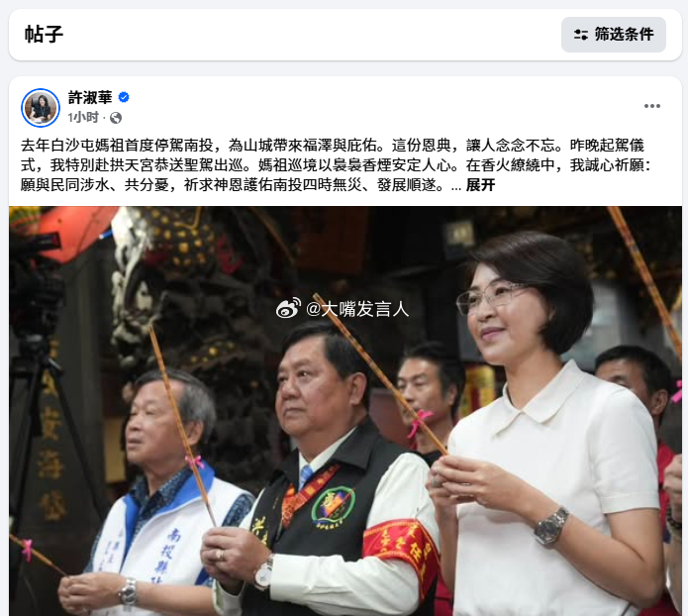
Task: Click the green round badge on the vest
Action: point(333,506)
